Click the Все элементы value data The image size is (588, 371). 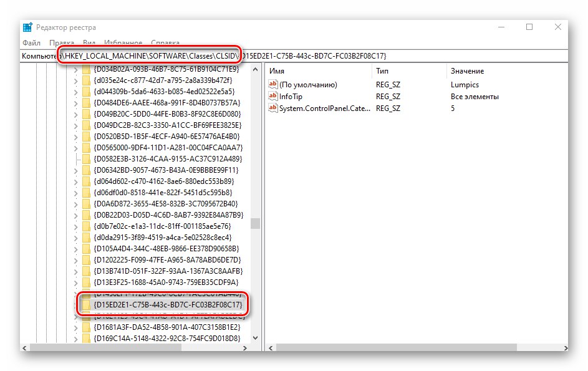tap(475, 97)
